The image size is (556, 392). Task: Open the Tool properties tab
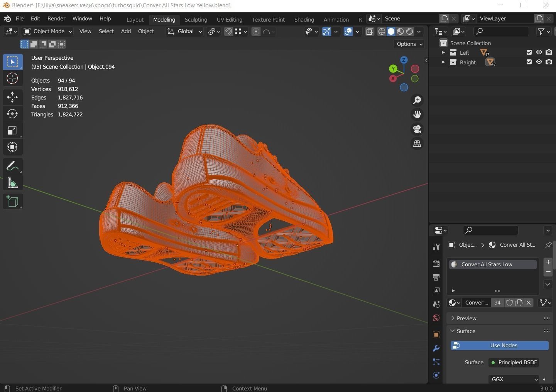436,247
